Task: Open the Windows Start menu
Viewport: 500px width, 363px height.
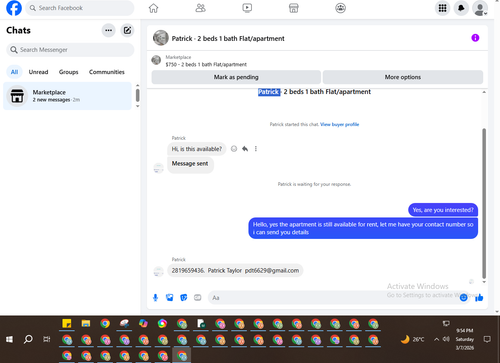Action: (x=9, y=339)
